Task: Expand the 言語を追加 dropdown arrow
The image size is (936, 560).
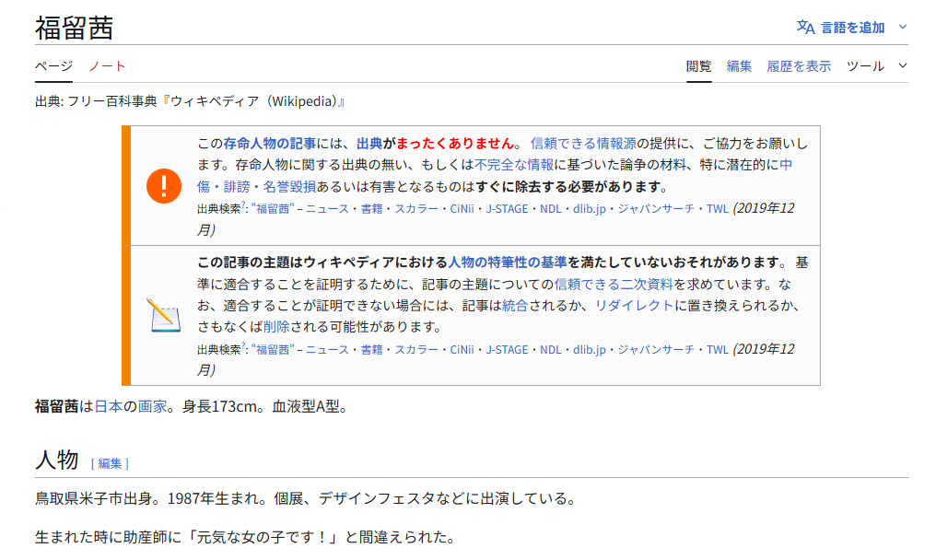Action: 902,28
